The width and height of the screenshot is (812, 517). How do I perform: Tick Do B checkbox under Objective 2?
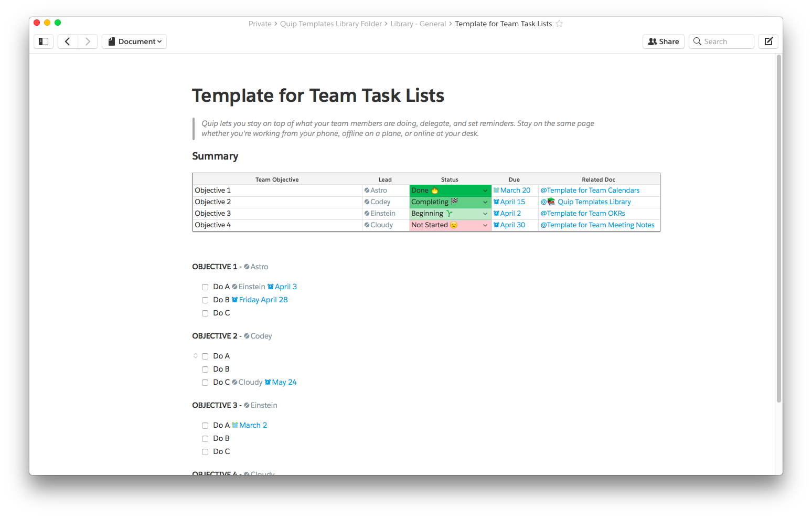click(205, 370)
